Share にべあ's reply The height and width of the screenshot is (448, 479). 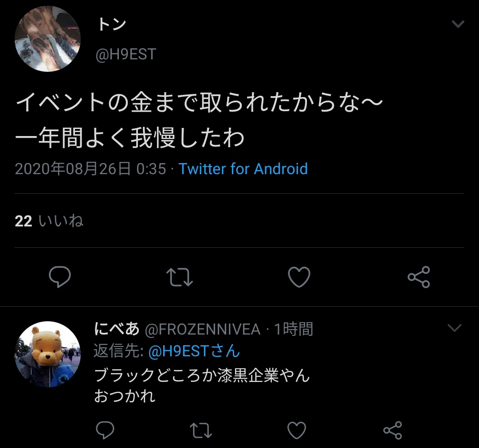pyautogui.click(x=393, y=430)
